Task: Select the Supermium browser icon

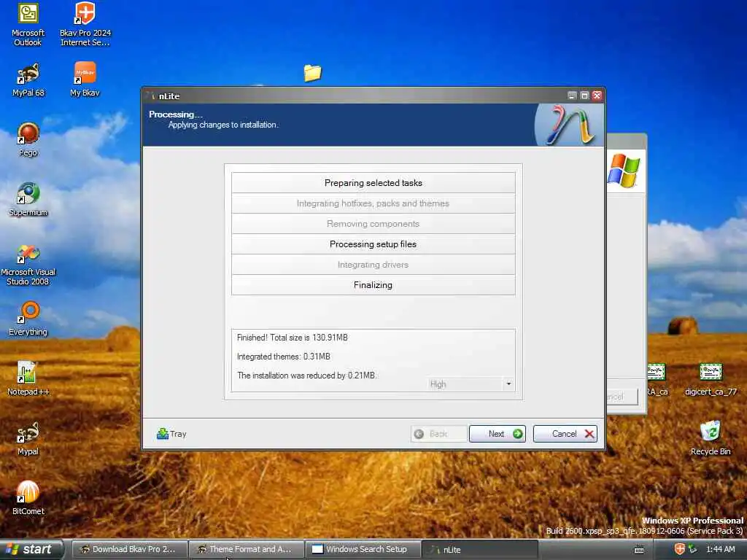Action: 28,200
